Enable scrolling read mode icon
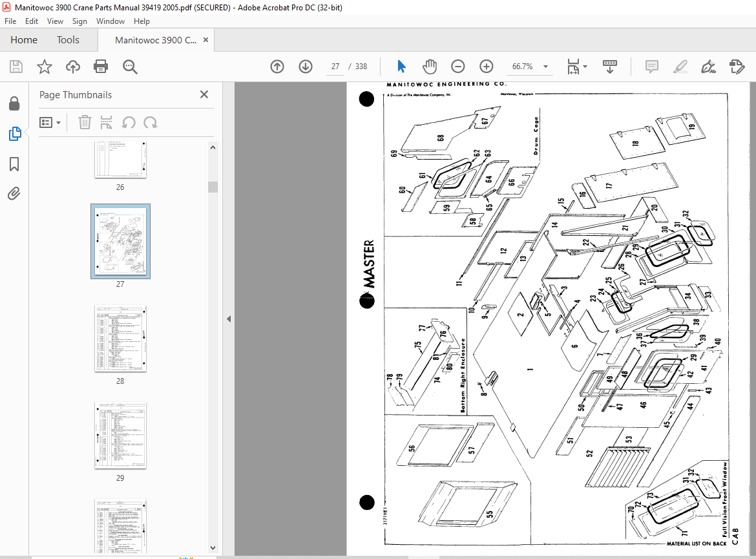This screenshot has width=756, height=559. point(610,67)
